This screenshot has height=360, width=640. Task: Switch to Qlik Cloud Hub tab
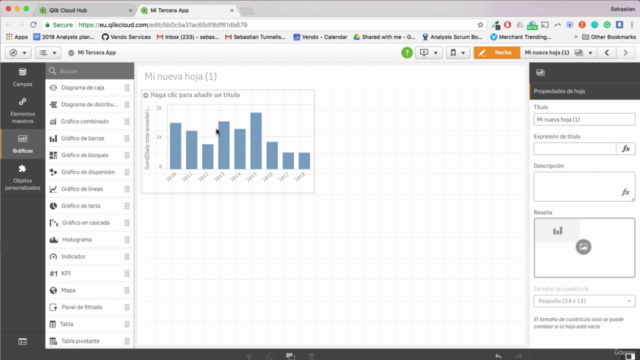click(85, 10)
